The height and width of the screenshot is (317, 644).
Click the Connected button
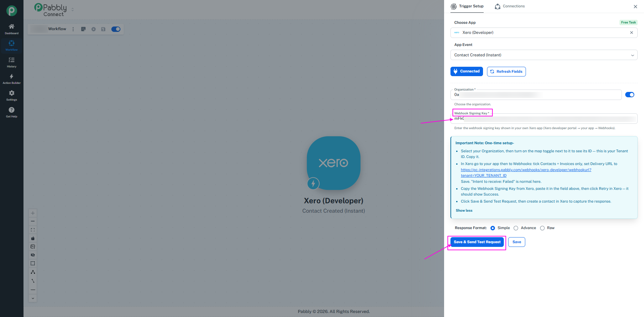[x=467, y=71]
